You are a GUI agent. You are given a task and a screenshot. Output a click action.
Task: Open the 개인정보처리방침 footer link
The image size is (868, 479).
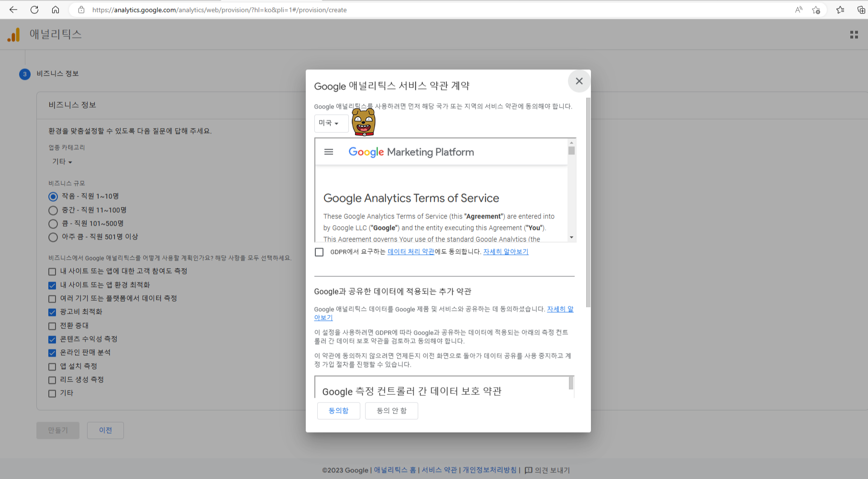490,470
